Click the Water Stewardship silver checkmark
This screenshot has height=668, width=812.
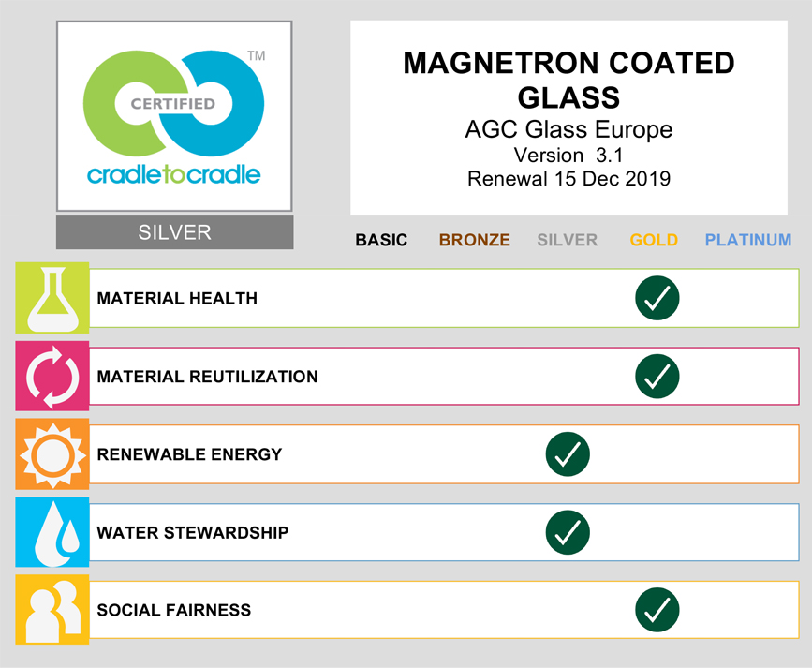[568, 532]
